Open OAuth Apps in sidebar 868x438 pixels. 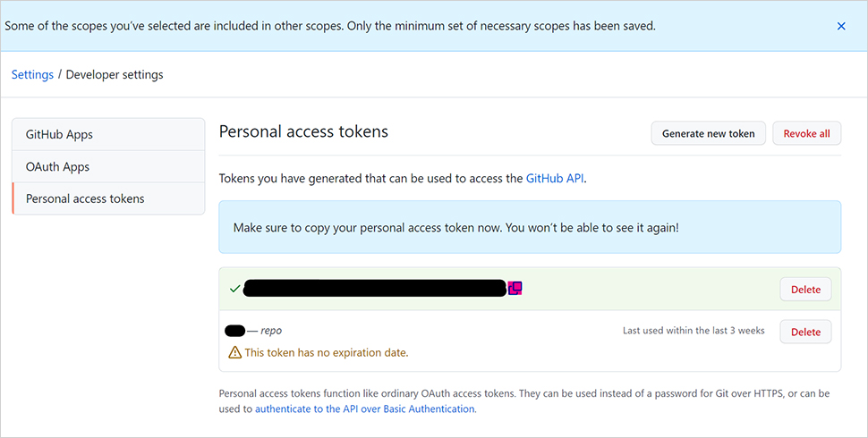[108, 166]
